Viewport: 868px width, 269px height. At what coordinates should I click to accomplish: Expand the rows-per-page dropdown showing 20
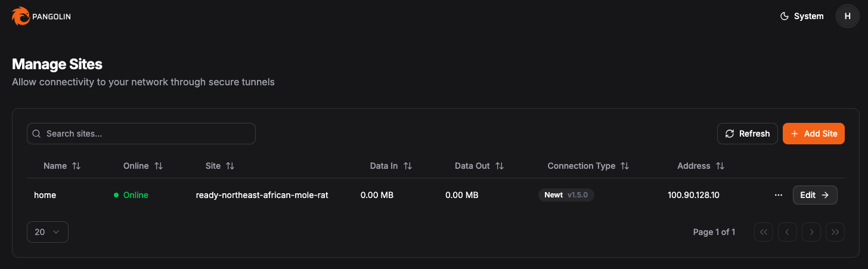[x=48, y=232]
